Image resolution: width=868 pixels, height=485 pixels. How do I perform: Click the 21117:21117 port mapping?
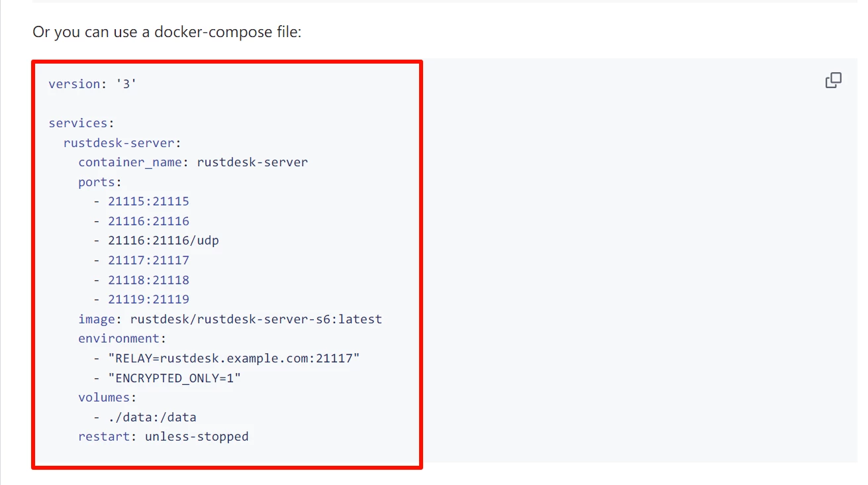(x=148, y=260)
